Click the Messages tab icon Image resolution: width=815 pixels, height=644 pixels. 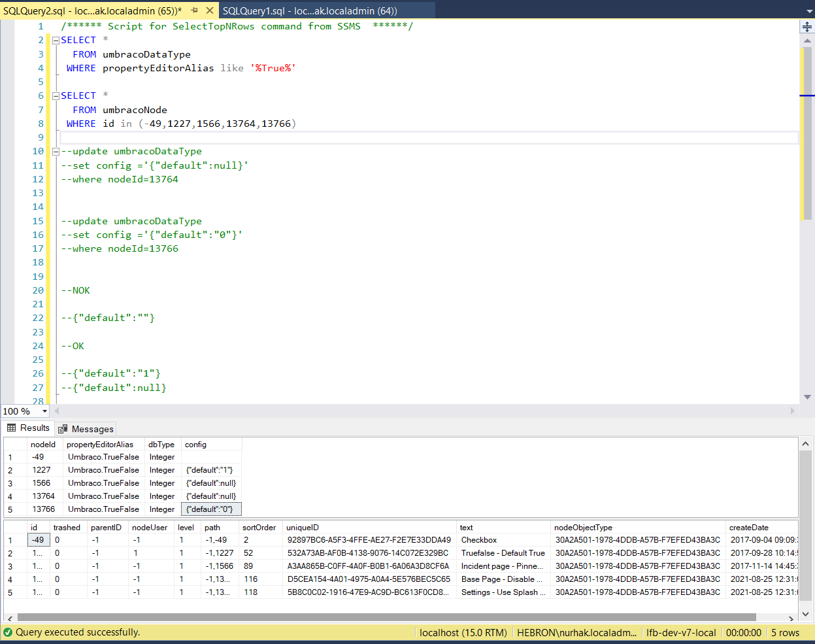[x=63, y=429]
